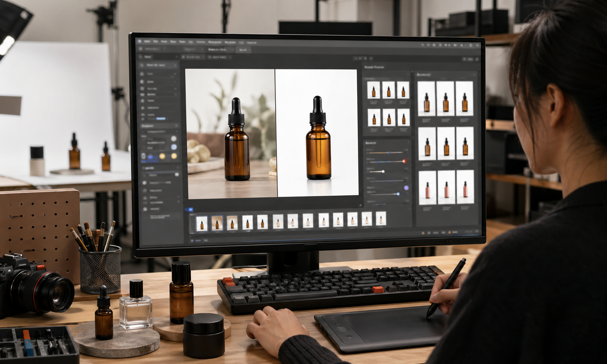The height and width of the screenshot is (364, 607).
Task: Select the first amber bottle thumbnail in the filmstrip
Action: point(202,223)
